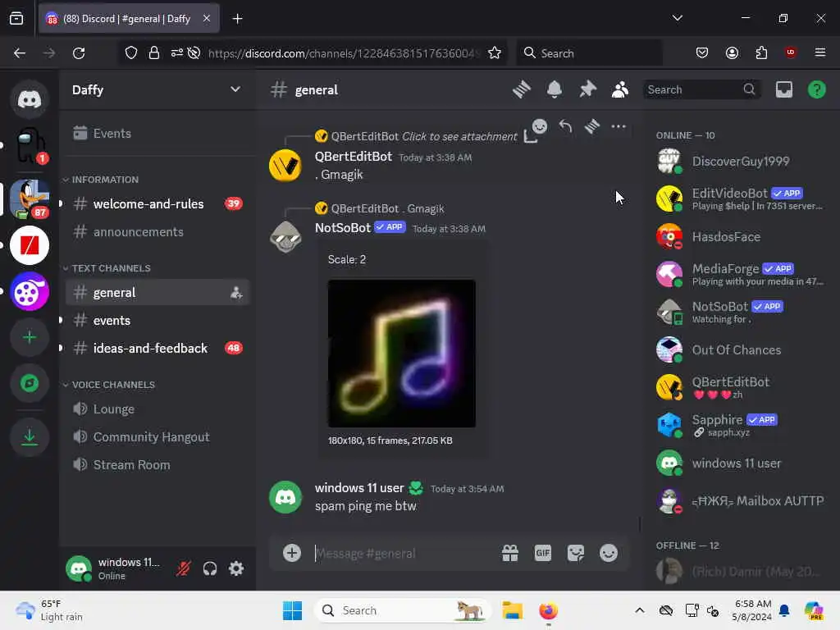Image resolution: width=840 pixels, height=630 pixels.
Task: Click the Download Apps icon
Action: point(30,437)
